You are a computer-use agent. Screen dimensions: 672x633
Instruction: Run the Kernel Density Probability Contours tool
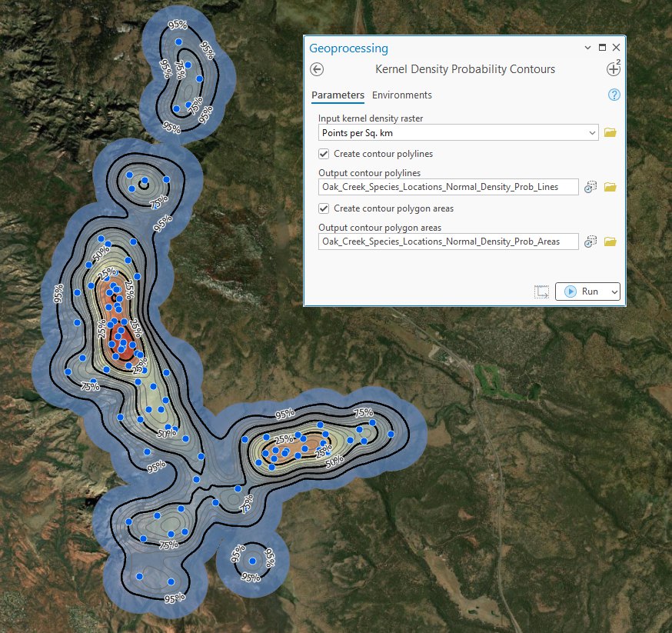pyautogui.click(x=583, y=292)
